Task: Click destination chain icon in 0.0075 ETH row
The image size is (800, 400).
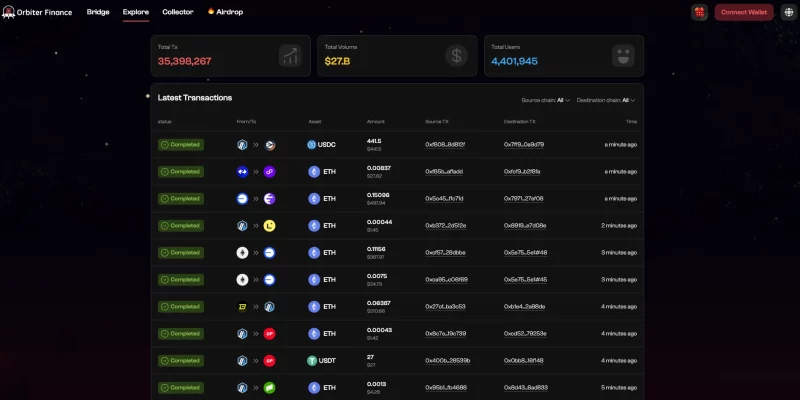Action: tap(269, 280)
